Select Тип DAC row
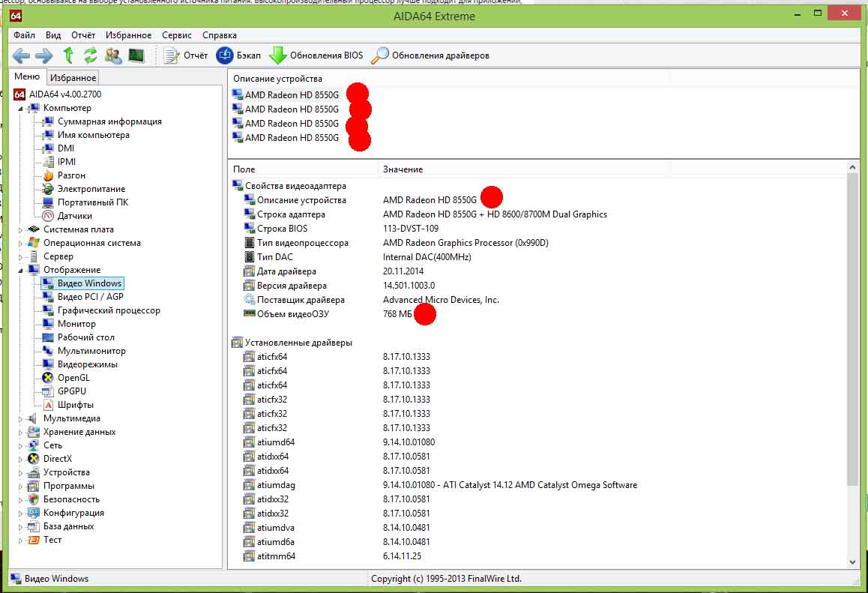Image resolution: width=868 pixels, height=593 pixels. (537, 257)
